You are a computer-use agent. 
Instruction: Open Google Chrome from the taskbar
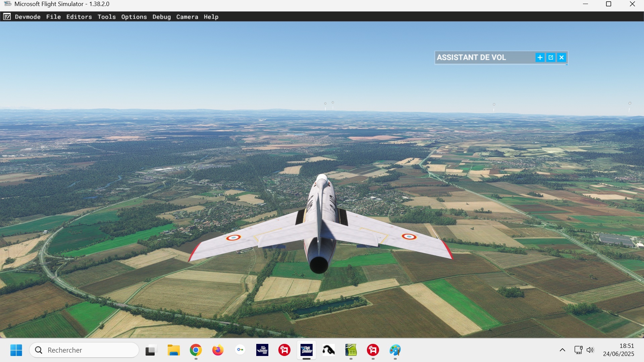coord(196,350)
